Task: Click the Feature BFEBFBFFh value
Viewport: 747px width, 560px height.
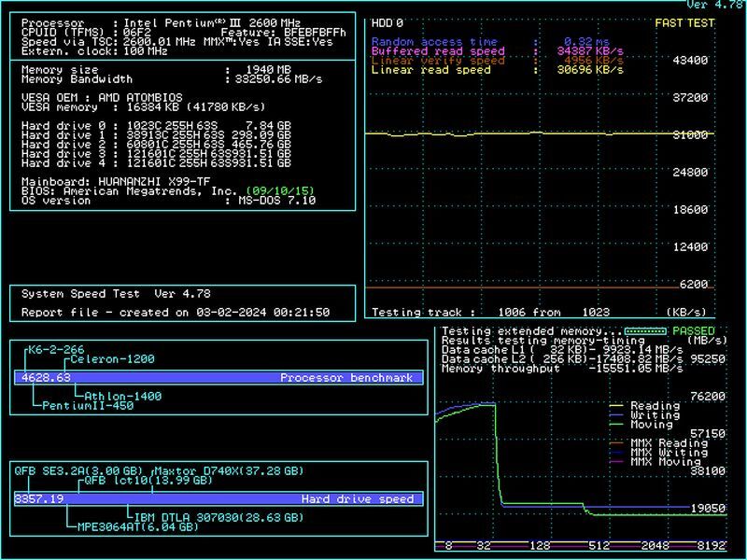Action: 315,33
